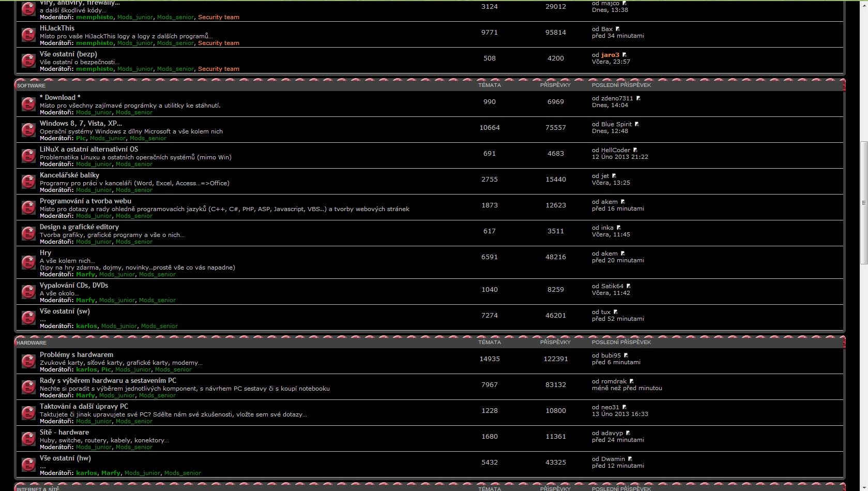Open moderator Pic in the Windows row

coord(81,138)
